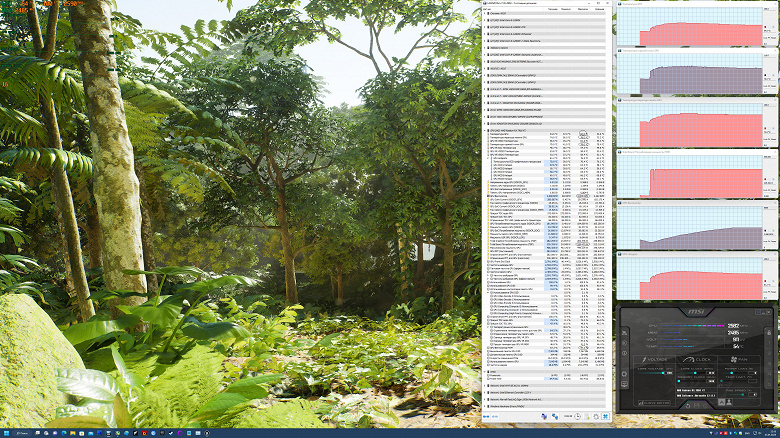Image resolution: width=780 pixels, height=438 pixels.
Task: Click the Минимум column header in HWiNFO
Action: click(x=566, y=9)
